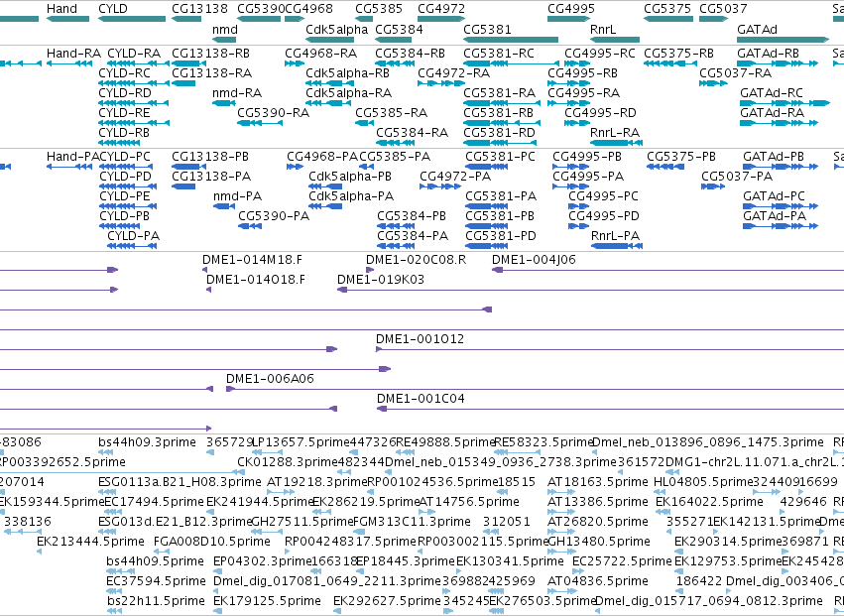
Task: Open BAC clone DME1-004J06
Action: [668, 270]
